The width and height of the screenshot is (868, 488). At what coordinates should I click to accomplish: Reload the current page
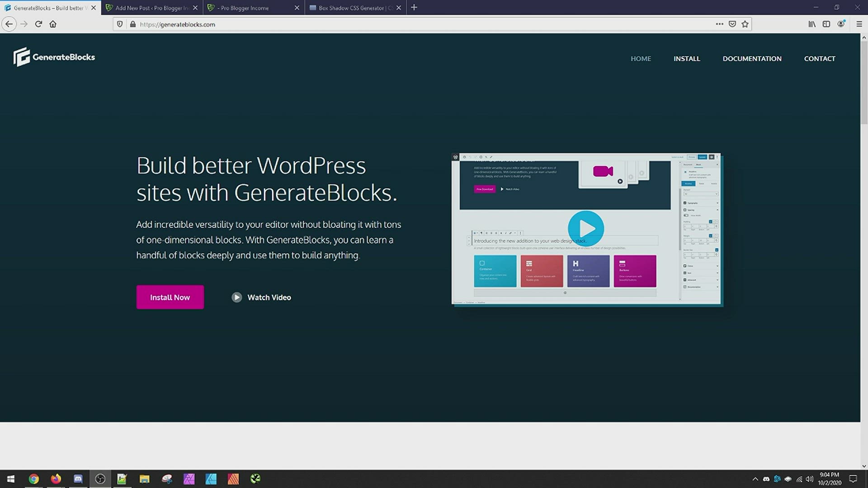(x=38, y=24)
